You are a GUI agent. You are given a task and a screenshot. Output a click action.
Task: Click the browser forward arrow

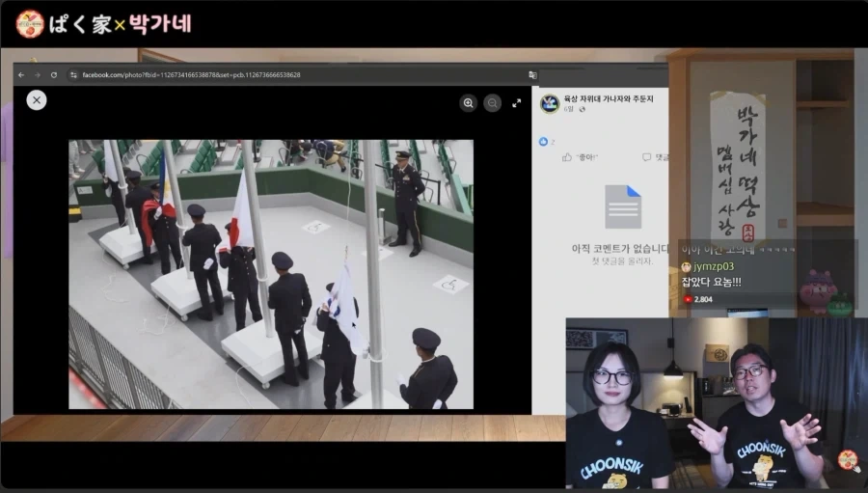pyautogui.click(x=37, y=75)
